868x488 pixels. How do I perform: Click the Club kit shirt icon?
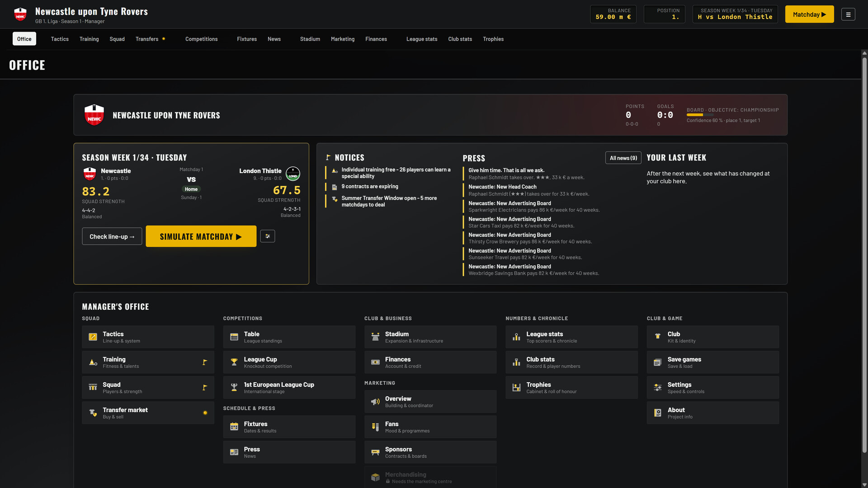pos(658,337)
